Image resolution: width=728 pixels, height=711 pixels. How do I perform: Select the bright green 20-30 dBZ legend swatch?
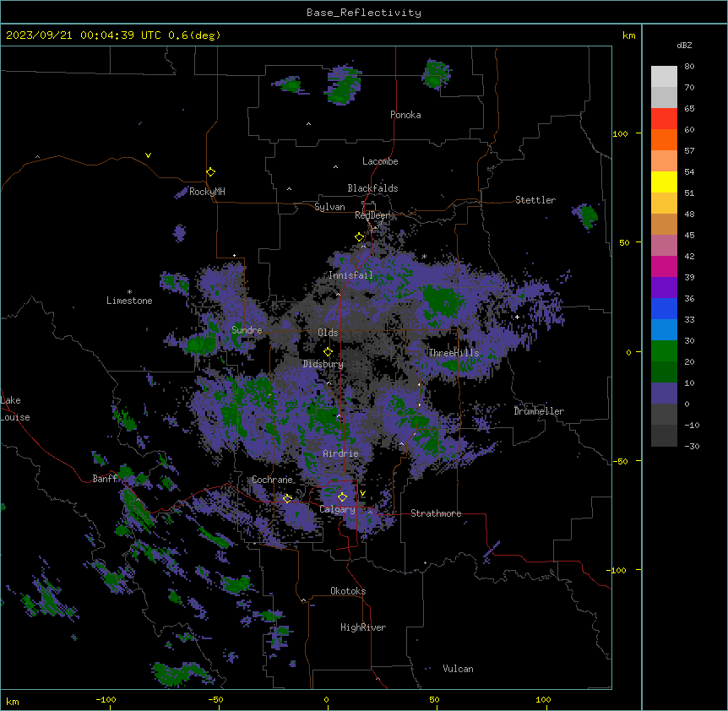664,351
